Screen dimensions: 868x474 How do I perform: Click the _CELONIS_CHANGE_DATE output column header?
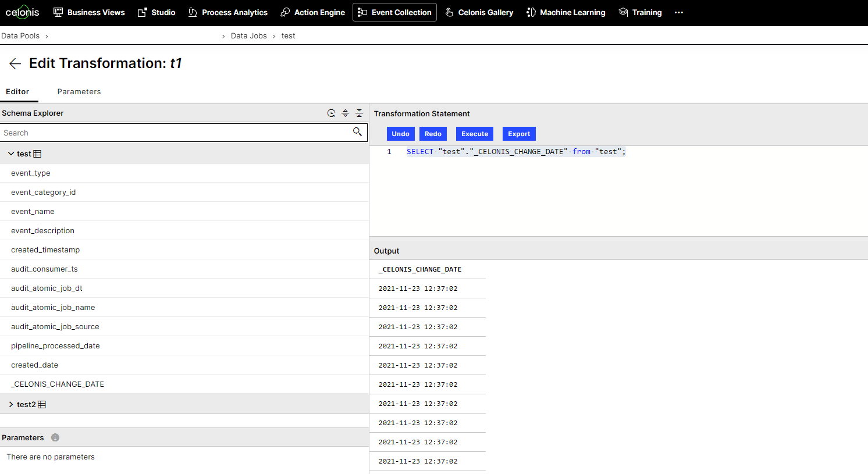pyautogui.click(x=420, y=269)
